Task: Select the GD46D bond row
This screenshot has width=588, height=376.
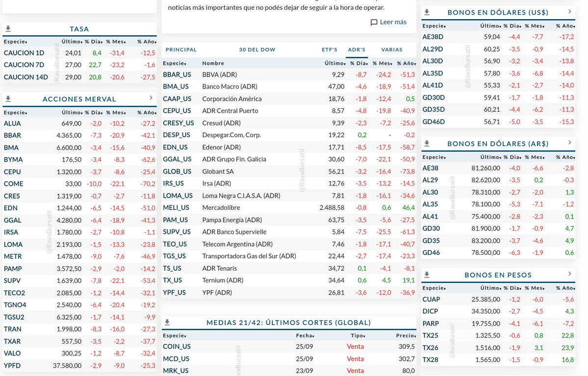Action: coord(498,122)
